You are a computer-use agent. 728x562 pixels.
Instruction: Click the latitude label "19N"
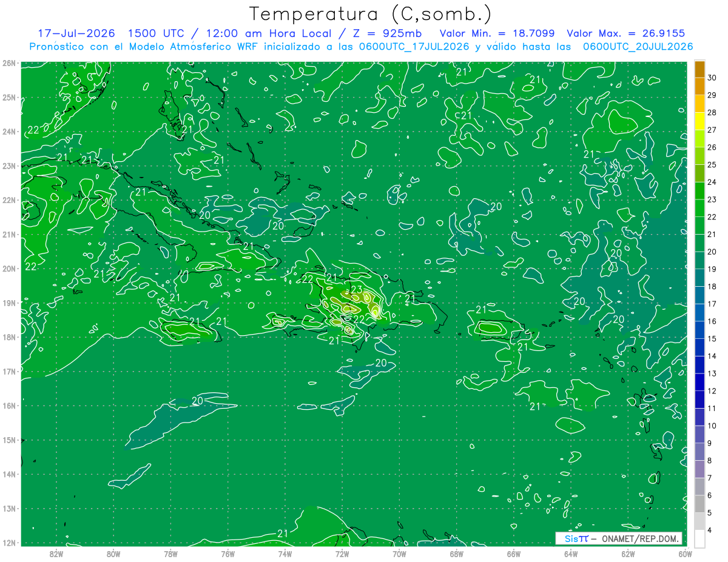[x=8, y=303]
